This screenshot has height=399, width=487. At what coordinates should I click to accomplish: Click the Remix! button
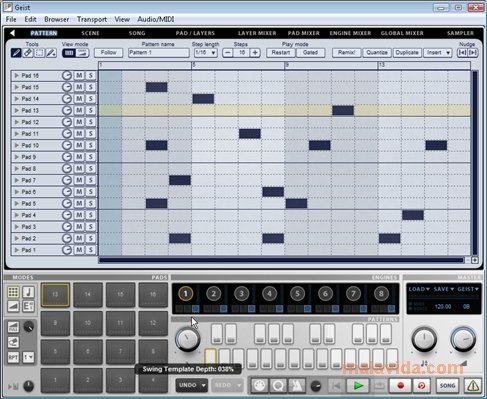[346, 53]
